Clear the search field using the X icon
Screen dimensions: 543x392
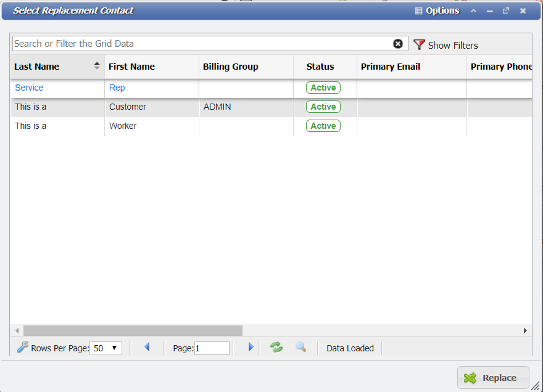point(398,43)
